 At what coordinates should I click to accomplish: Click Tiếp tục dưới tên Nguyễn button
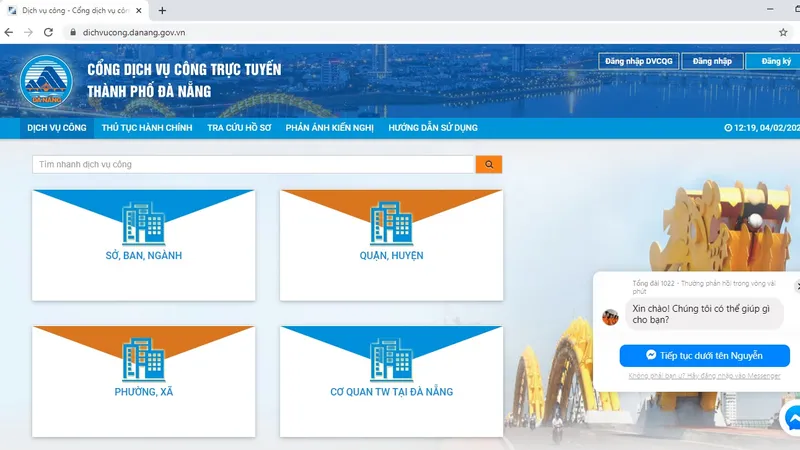(x=705, y=356)
